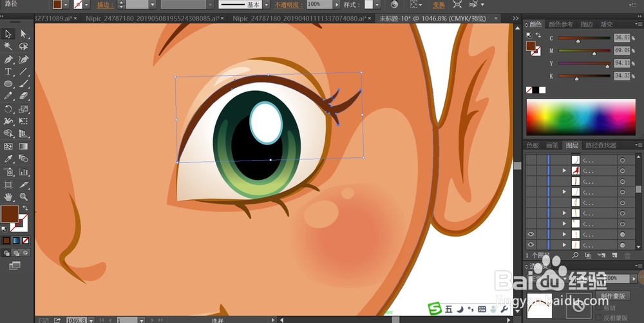Viewport: 644px width, 323px height.
Task: Hide the bottom layer row's eye icon
Action: 531,245
